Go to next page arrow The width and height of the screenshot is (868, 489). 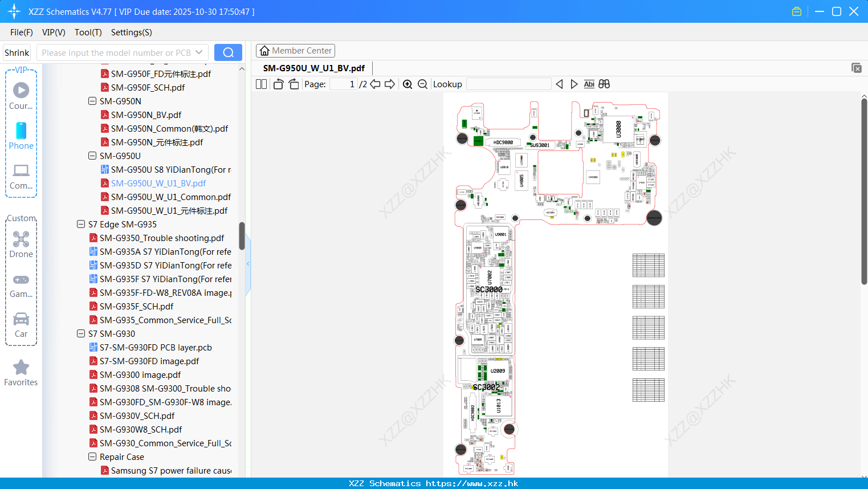(x=390, y=84)
